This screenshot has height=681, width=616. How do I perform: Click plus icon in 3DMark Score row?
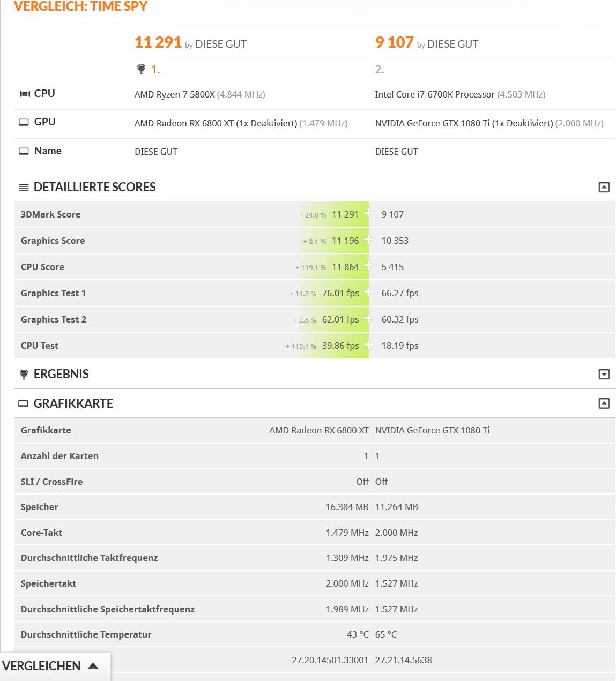[368, 213]
